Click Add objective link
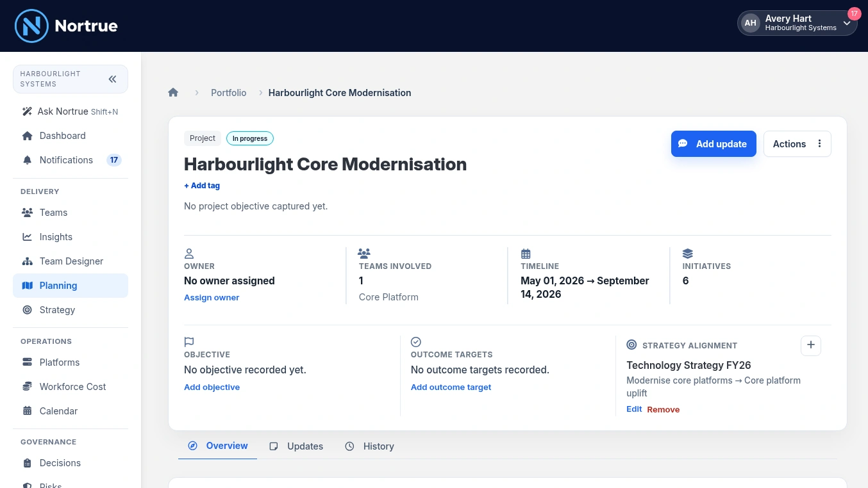The image size is (868, 488). pos(212,387)
